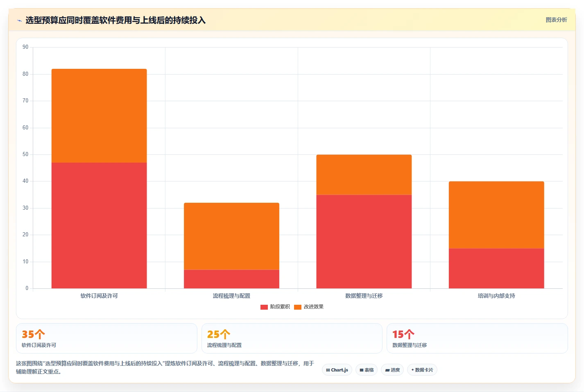Select the 25个 流程梳理与配置 data card
The height and width of the screenshot is (392, 584).
pyautogui.click(x=292, y=338)
